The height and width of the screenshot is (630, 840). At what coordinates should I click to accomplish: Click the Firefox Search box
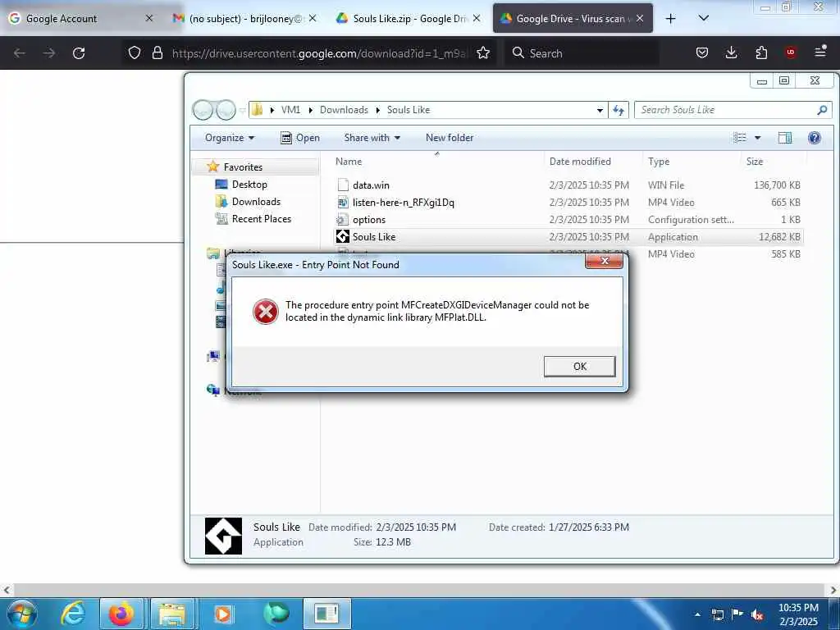582,53
